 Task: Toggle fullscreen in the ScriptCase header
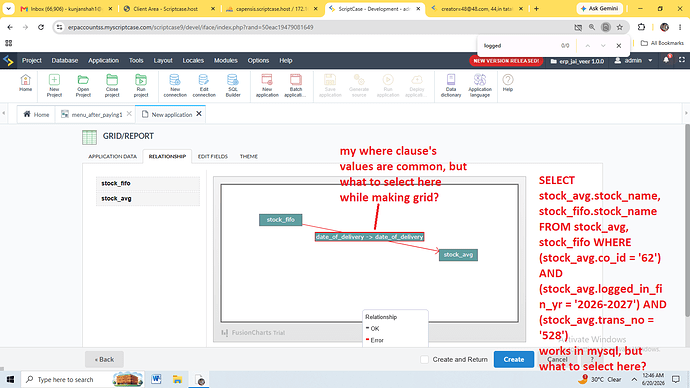tap(682, 60)
